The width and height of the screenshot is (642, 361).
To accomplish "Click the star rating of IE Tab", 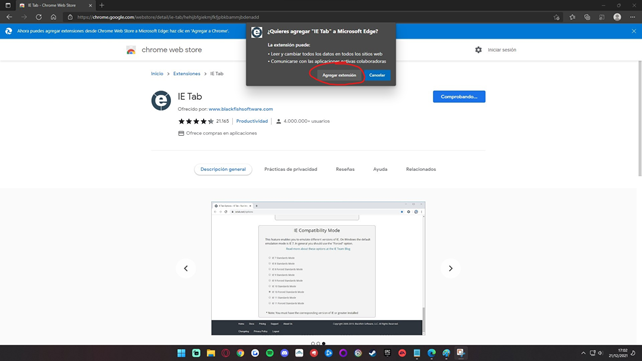I will pyautogui.click(x=196, y=121).
